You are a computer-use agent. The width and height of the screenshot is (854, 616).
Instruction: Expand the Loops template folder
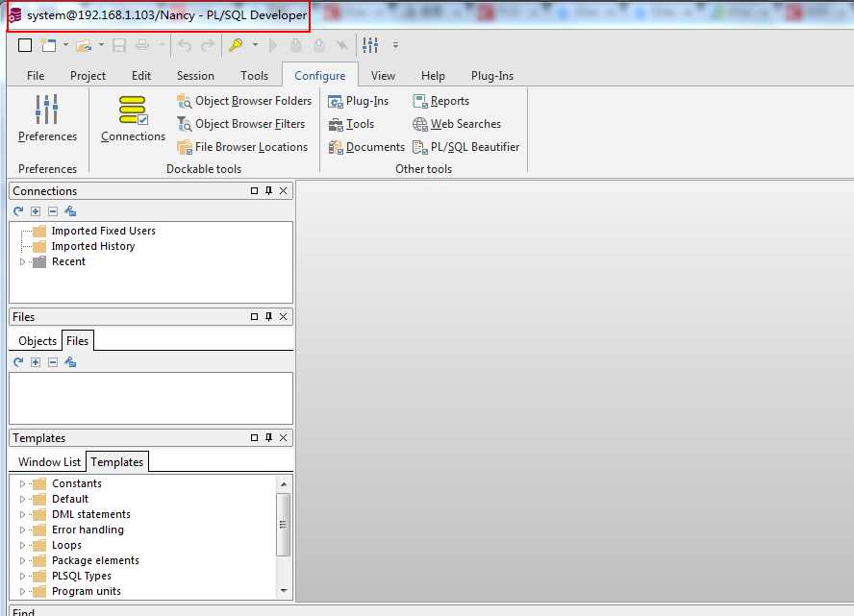point(22,545)
